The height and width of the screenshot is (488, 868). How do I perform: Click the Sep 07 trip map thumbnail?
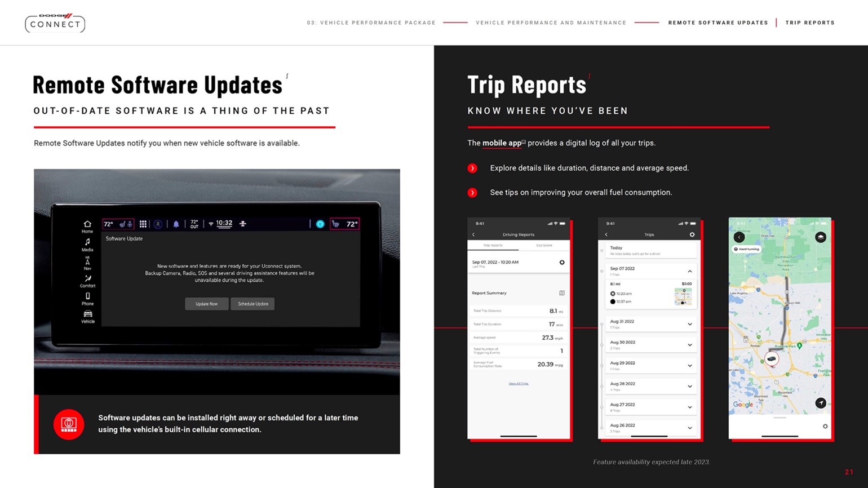(x=683, y=296)
